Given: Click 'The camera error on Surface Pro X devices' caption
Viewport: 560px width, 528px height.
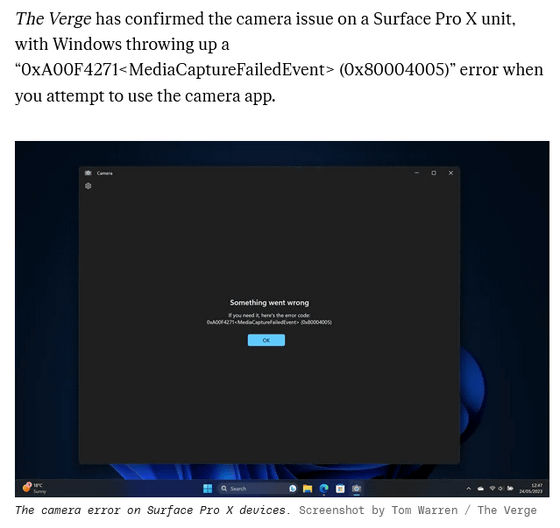Looking at the screenshot, I should click(152, 510).
